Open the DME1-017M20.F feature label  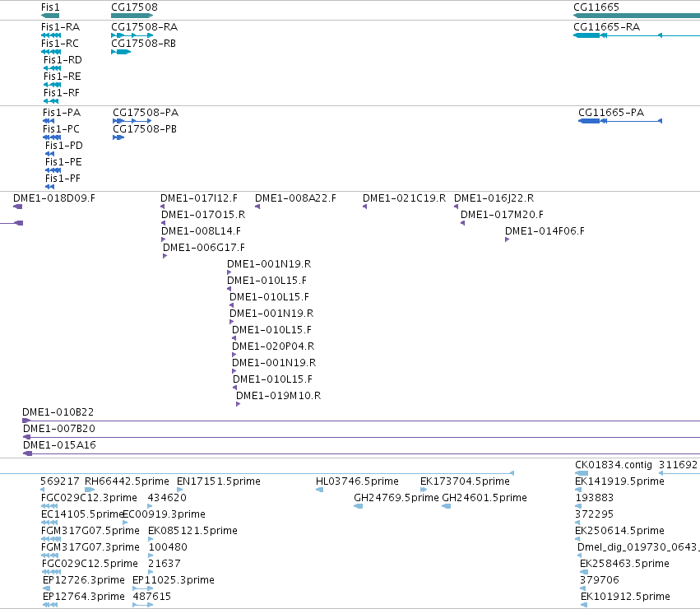503,215
